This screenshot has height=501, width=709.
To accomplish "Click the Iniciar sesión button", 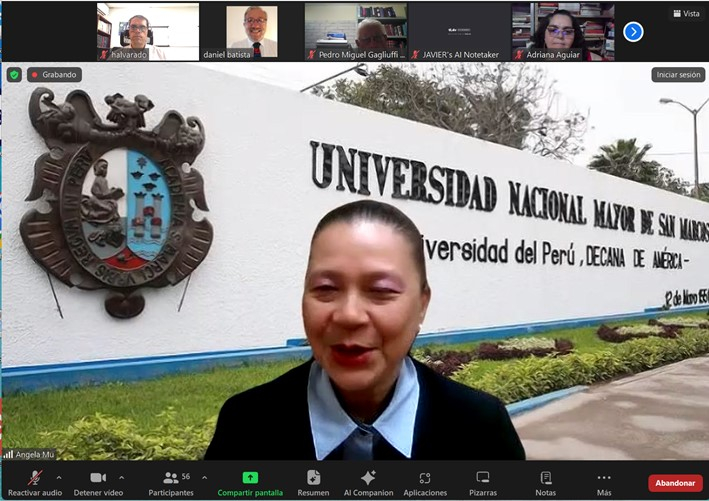I will pyautogui.click(x=678, y=75).
